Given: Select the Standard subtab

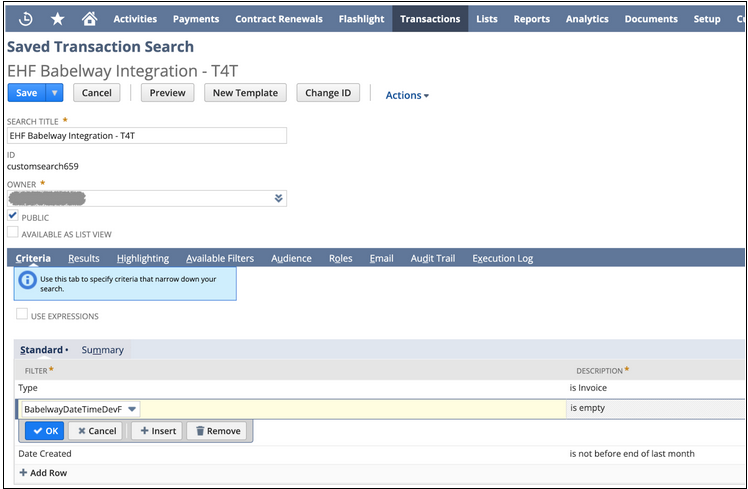Looking at the screenshot, I should point(42,350).
